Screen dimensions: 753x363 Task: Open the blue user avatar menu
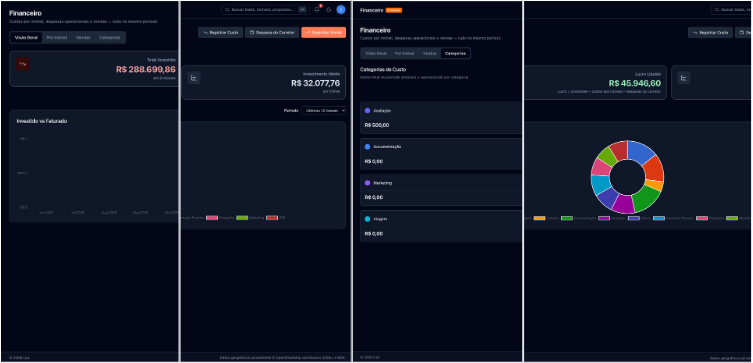(x=341, y=9)
